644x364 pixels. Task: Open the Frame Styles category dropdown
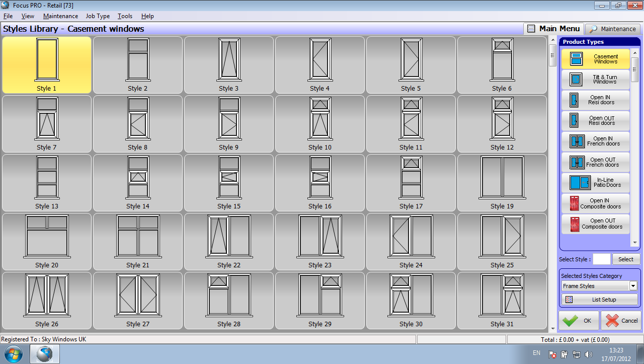tap(633, 286)
